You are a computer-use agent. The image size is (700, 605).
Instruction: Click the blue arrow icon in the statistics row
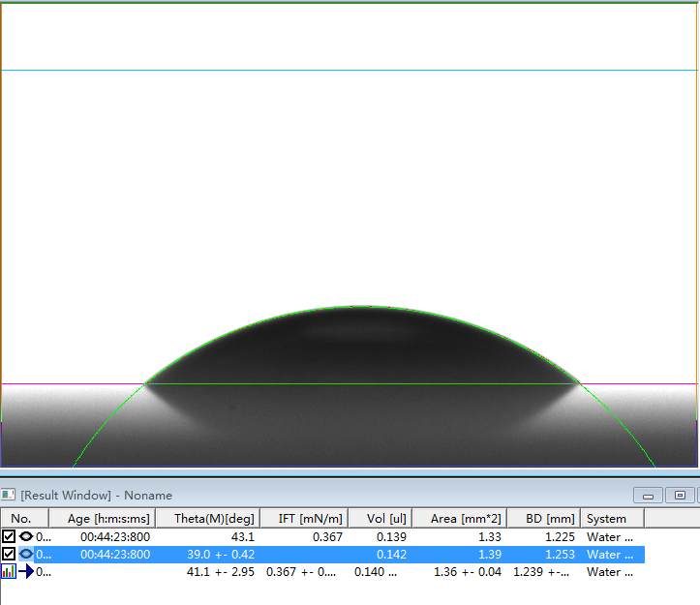26,572
